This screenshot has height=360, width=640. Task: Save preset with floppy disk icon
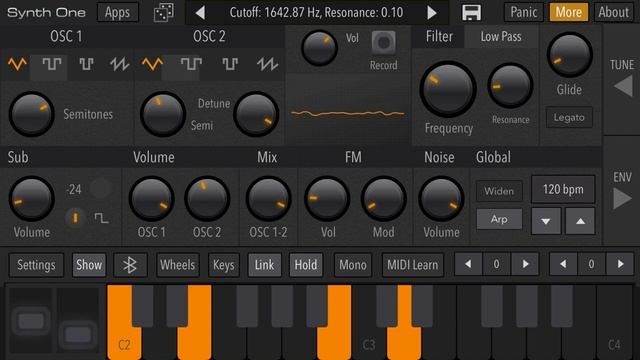[x=471, y=13]
